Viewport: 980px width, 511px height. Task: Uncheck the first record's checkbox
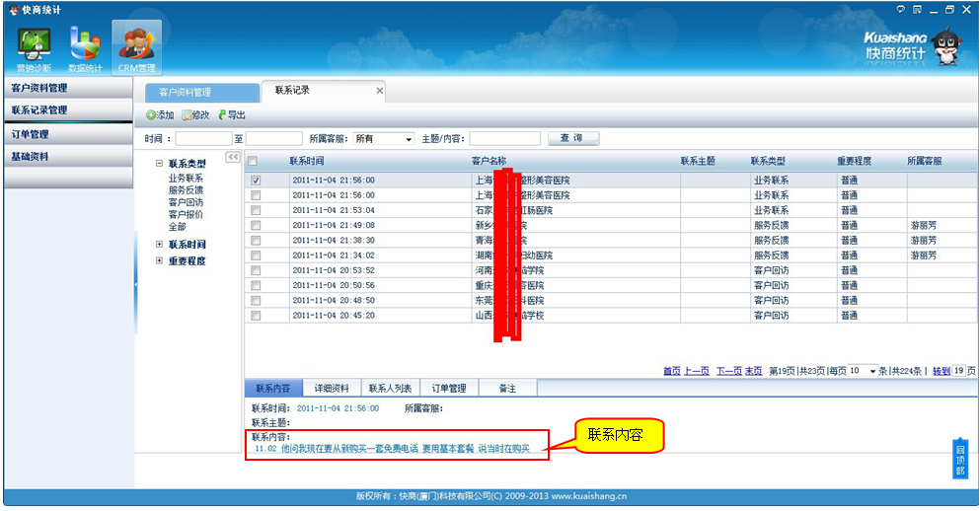point(256,181)
